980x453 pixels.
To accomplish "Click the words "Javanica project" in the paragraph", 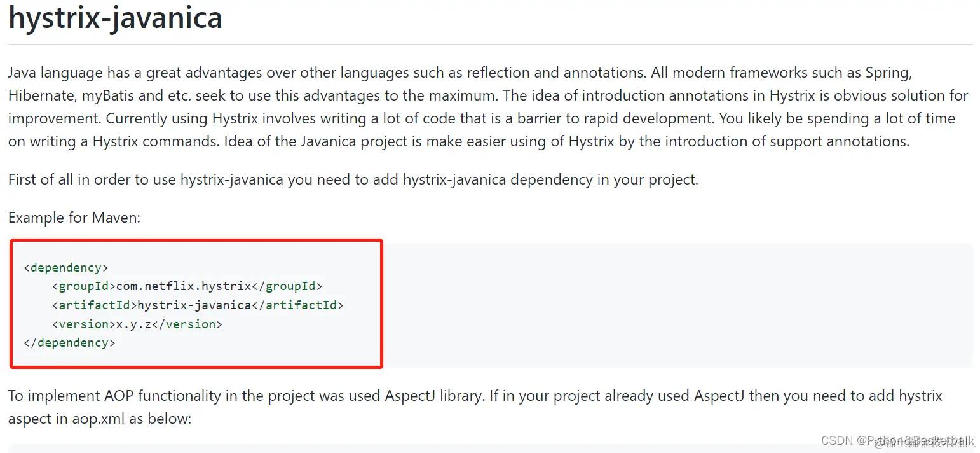I will (330, 141).
